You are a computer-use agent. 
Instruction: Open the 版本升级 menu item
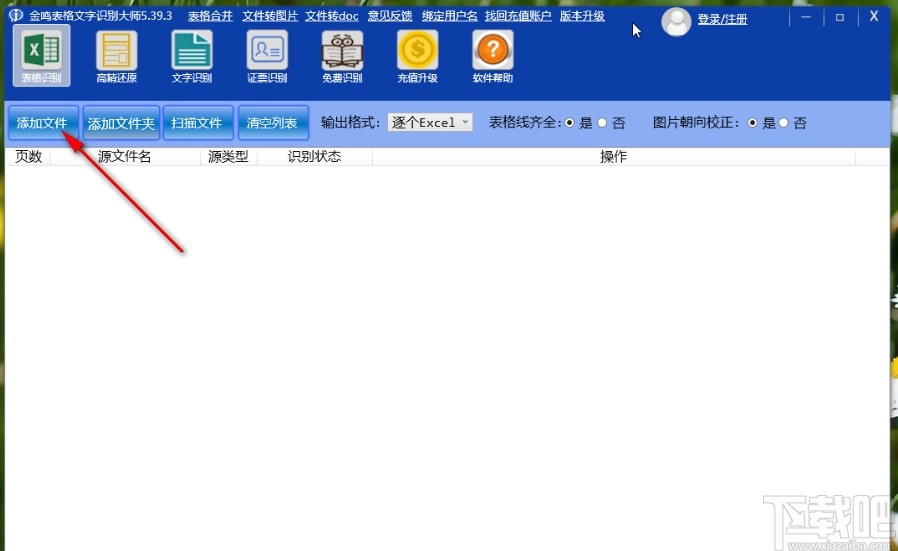582,16
